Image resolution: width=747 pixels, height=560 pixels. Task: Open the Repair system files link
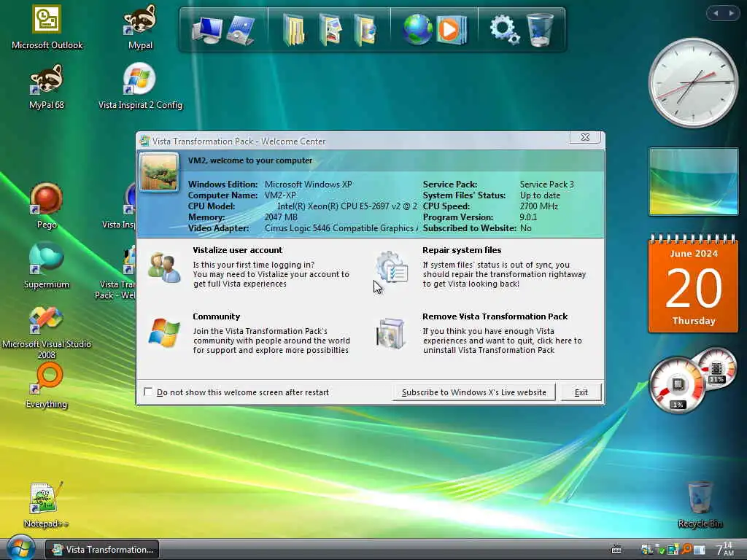tap(462, 250)
